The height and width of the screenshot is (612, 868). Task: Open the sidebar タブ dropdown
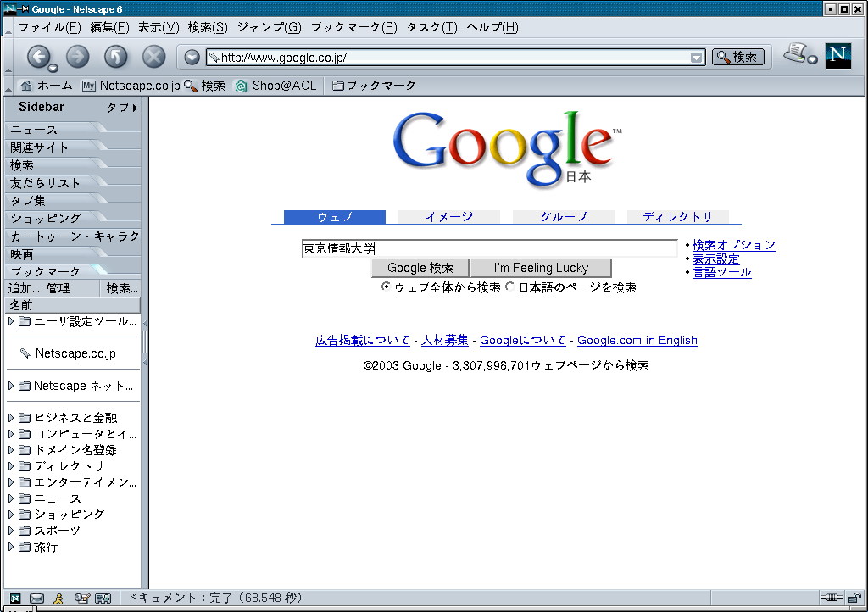pos(122,108)
